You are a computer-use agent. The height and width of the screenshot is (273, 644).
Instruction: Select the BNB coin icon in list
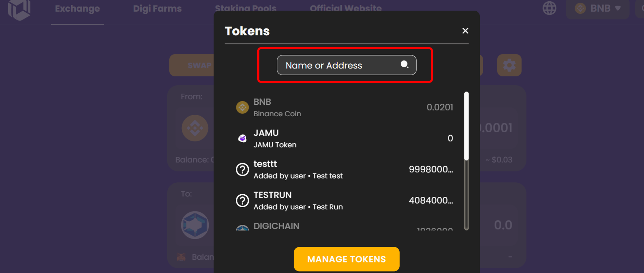point(242,107)
